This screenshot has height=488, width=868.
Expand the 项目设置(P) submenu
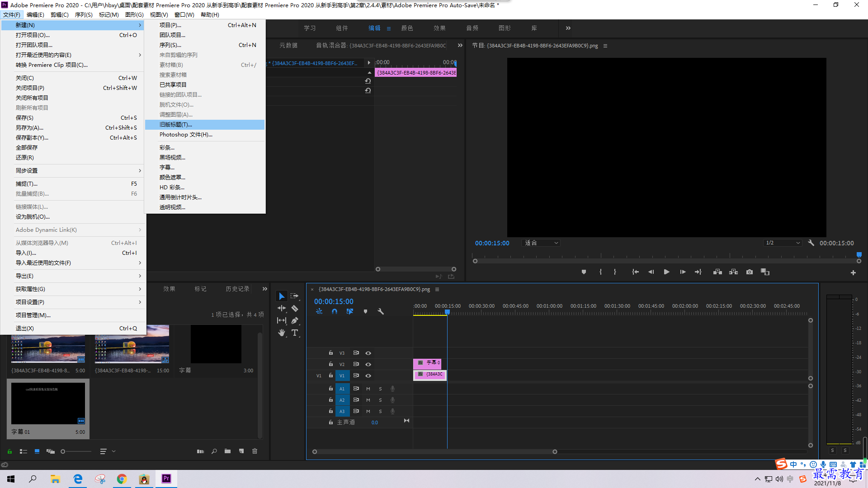[73, 302]
